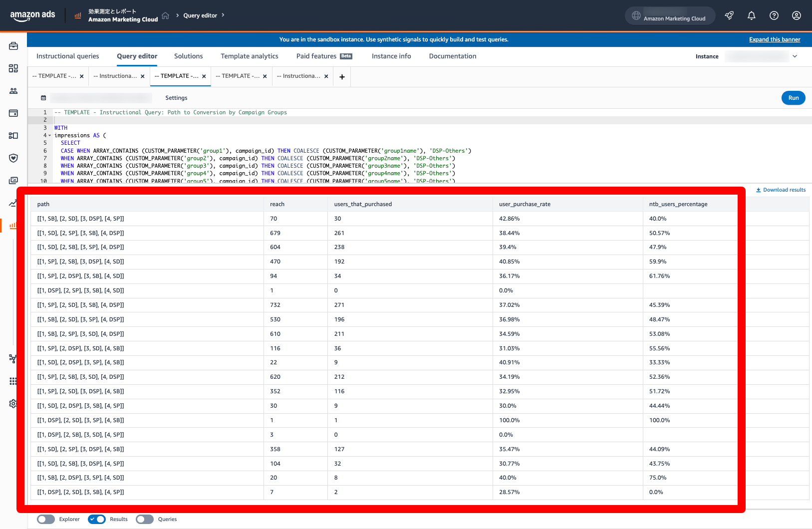The image size is (812, 529).
Task: Open the user account profile icon
Action: (x=796, y=15)
